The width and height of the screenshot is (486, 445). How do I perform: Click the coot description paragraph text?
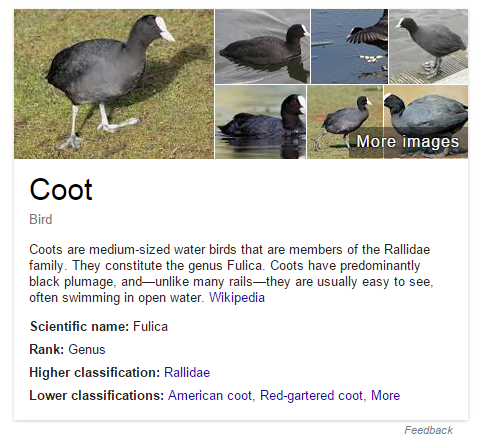(231, 273)
